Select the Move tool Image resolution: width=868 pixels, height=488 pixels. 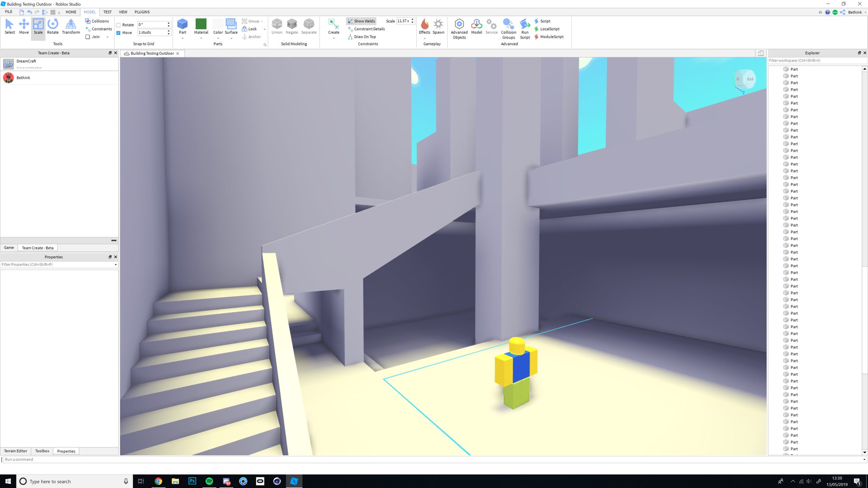(24, 26)
